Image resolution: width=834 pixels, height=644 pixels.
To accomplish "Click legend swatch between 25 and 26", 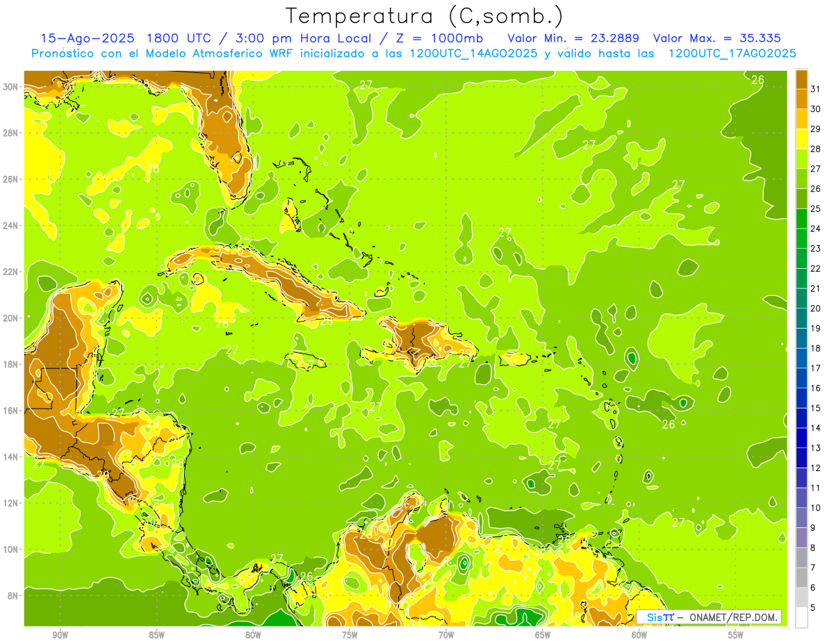I will pyautogui.click(x=801, y=198).
